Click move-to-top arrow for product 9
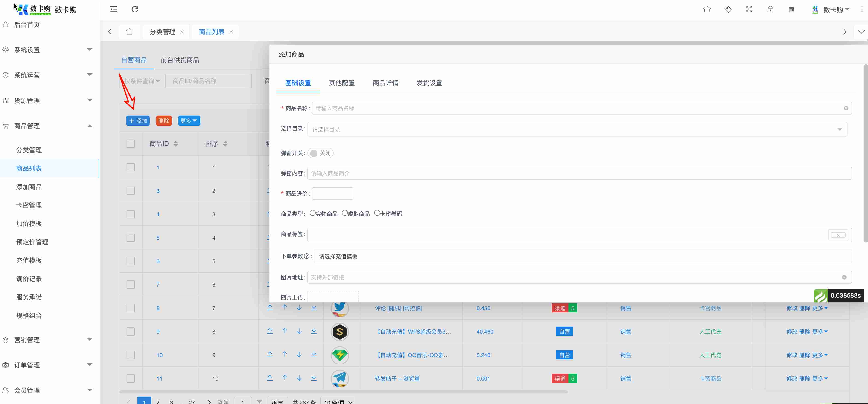 point(270,331)
